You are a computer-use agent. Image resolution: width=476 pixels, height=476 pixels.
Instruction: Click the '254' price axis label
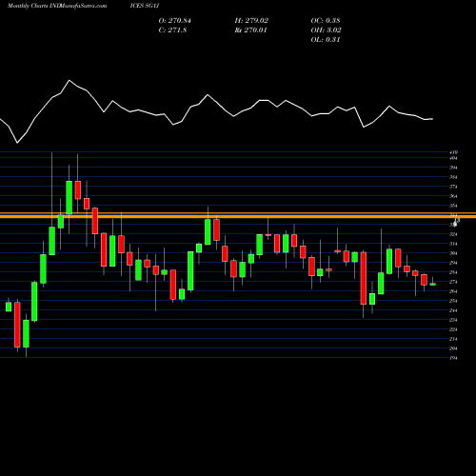coord(453,301)
